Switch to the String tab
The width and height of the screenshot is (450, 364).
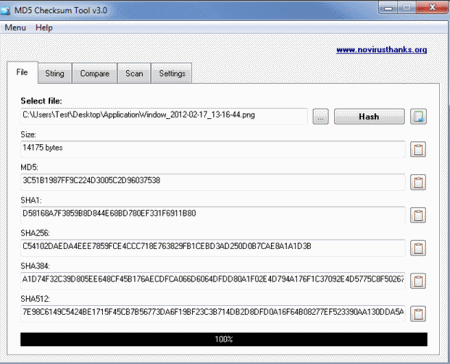(x=55, y=73)
